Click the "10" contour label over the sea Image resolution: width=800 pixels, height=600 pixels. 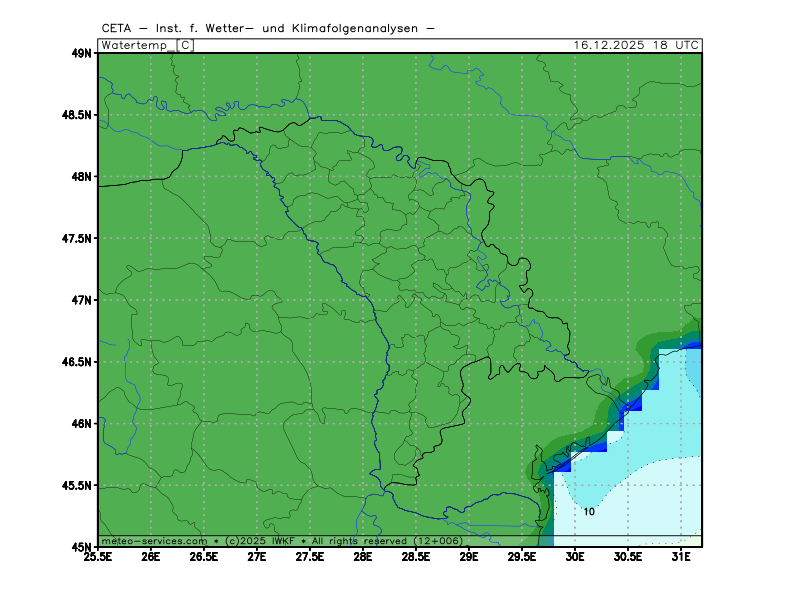(589, 511)
